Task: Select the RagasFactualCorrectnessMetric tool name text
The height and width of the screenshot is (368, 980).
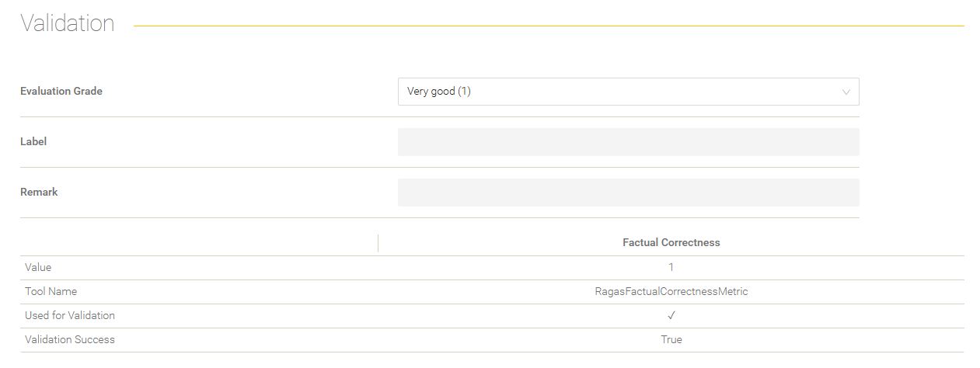Action: point(671,291)
